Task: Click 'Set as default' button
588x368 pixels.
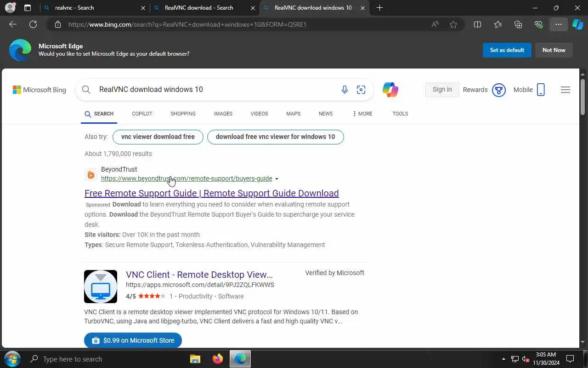Action: 507,50
